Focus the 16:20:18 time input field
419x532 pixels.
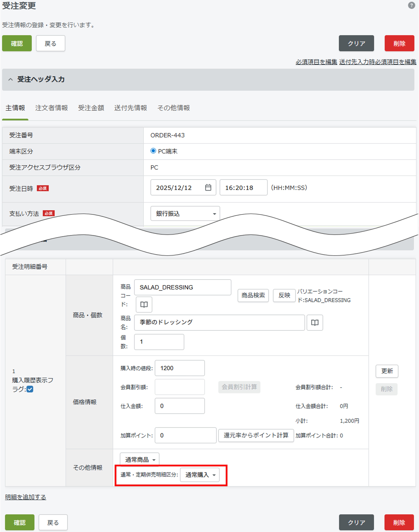tap(244, 188)
